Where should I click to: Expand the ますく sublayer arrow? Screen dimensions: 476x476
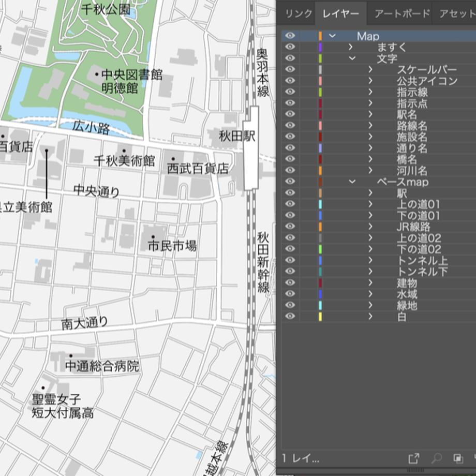click(x=351, y=47)
